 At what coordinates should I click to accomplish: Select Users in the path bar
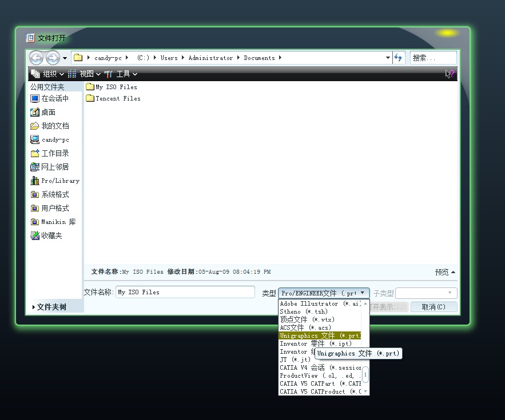[169, 58]
